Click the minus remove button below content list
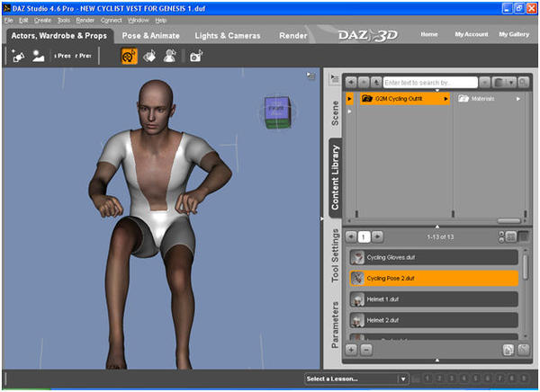Screen dimensions: 540x392 click(366, 350)
